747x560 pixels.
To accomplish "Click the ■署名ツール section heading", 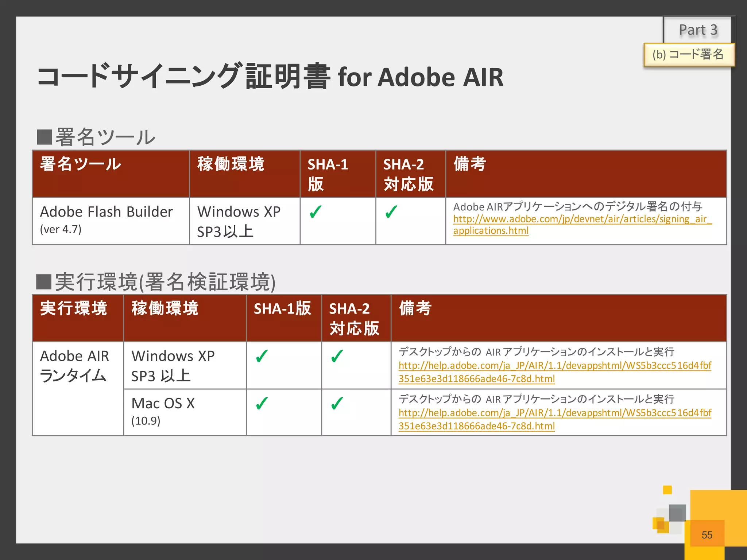I will 96,137.
